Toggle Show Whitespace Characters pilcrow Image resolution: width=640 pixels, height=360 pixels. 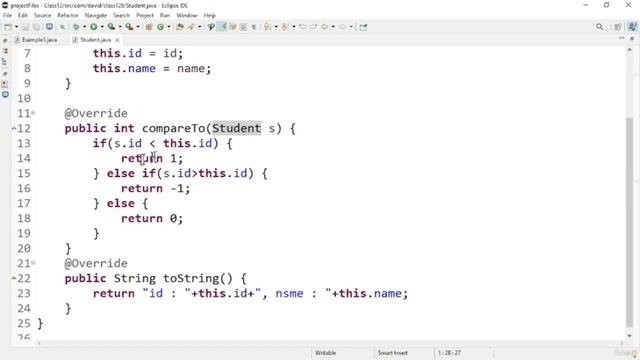pyautogui.click(x=253, y=27)
